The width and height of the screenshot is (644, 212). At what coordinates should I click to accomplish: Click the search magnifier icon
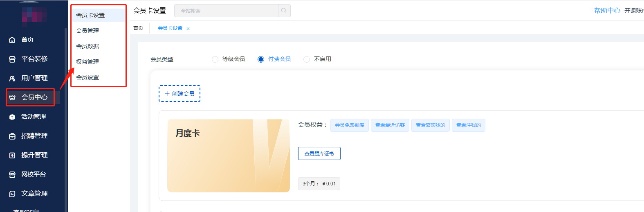[x=284, y=11]
